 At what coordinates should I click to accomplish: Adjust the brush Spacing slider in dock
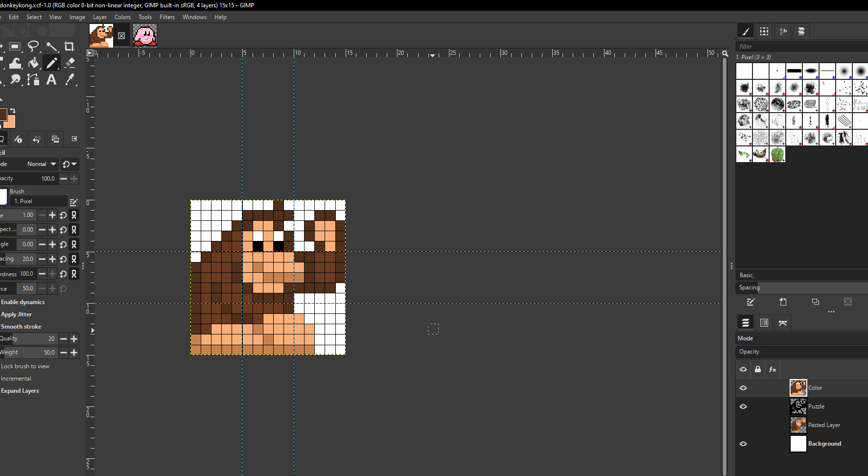click(801, 287)
